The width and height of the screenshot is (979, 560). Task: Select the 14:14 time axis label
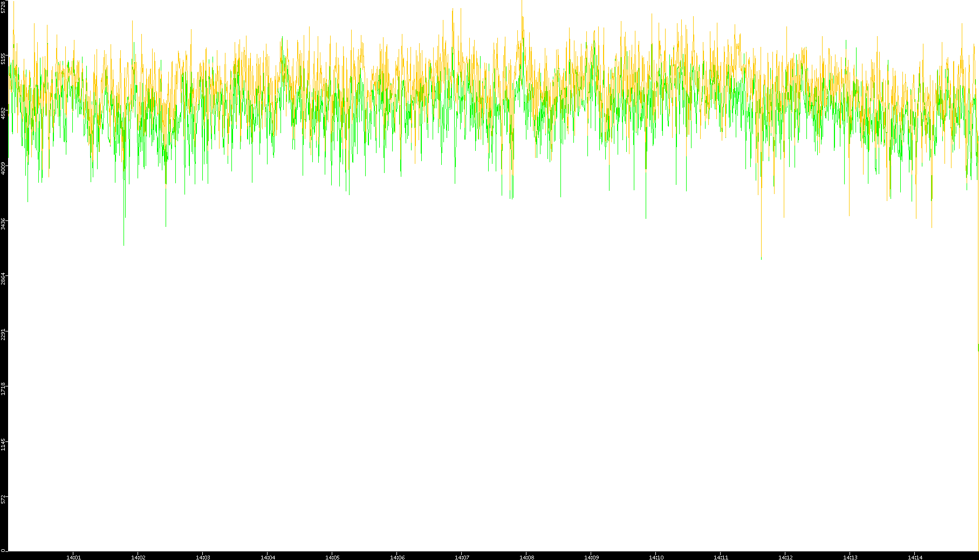pos(915,557)
